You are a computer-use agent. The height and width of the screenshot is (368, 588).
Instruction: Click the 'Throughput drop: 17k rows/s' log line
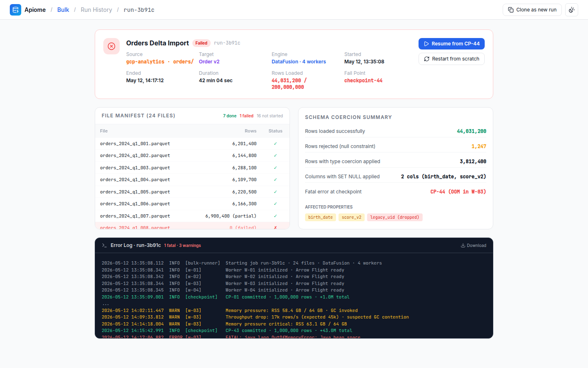(x=255, y=317)
